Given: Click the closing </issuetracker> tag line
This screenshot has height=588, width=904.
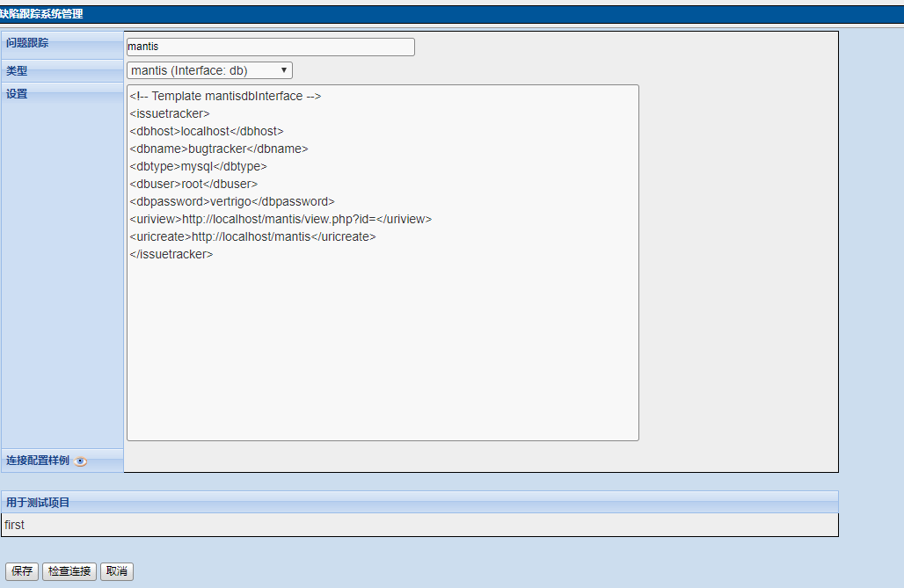Looking at the screenshot, I should [171, 254].
